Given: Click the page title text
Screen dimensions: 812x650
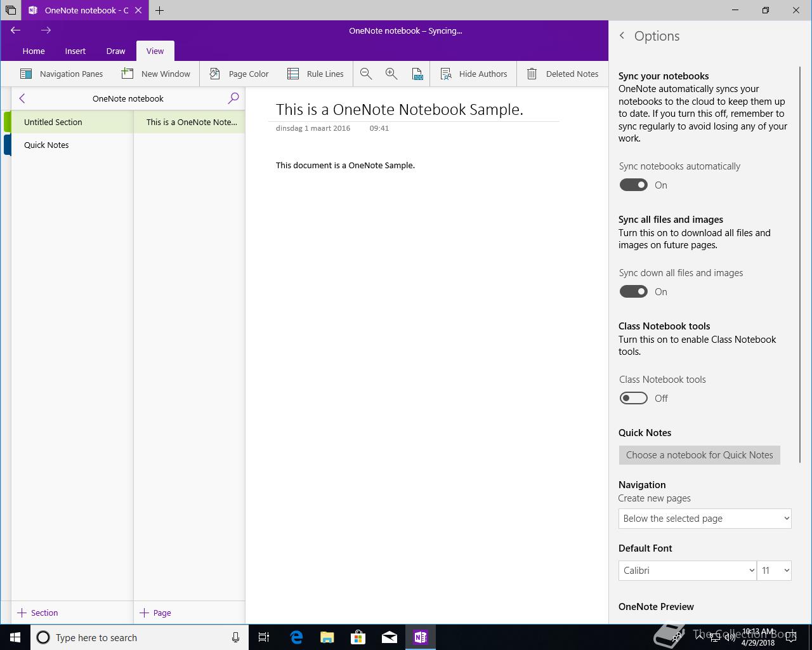Looking at the screenshot, I should tap(400, 109).
